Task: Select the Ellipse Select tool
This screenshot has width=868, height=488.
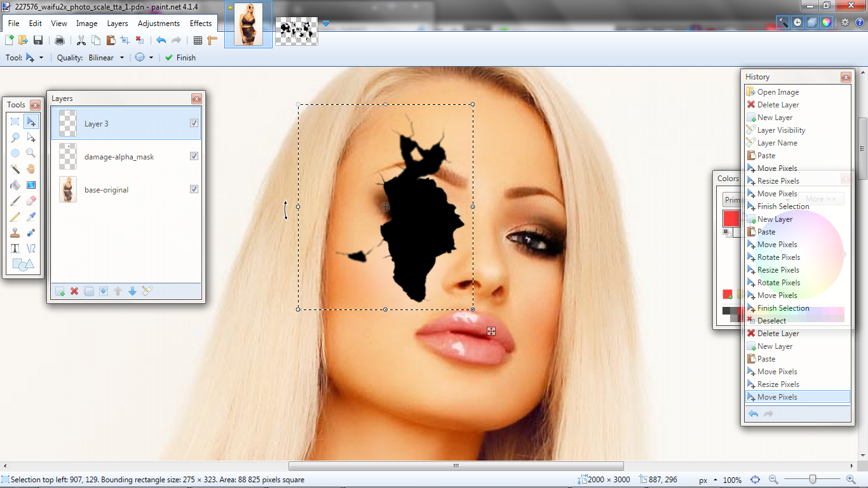Action: point(15,153)
